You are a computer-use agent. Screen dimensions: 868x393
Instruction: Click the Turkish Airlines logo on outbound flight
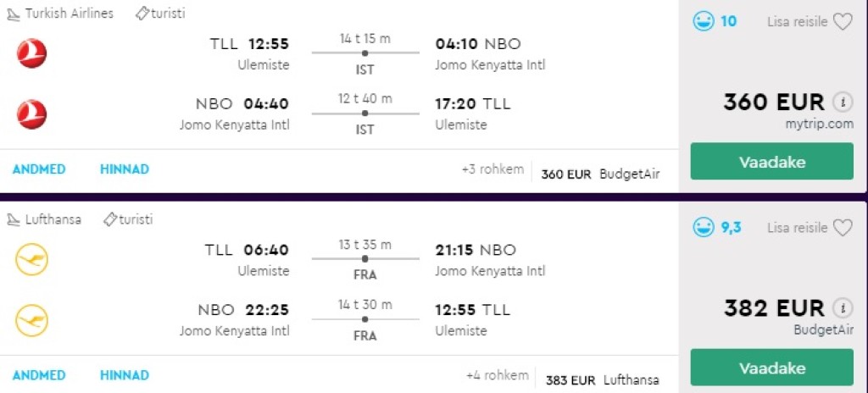click(32, 54)
